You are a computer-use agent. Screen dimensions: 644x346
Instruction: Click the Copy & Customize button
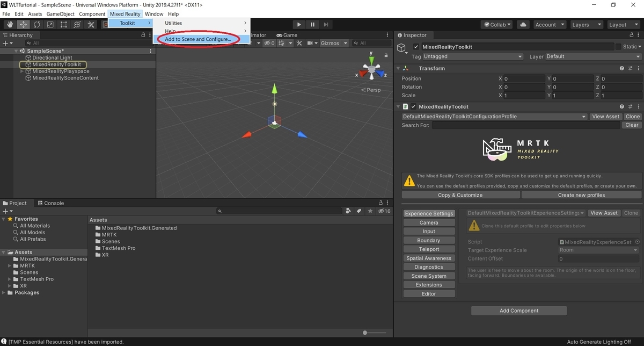pos(460,195)
